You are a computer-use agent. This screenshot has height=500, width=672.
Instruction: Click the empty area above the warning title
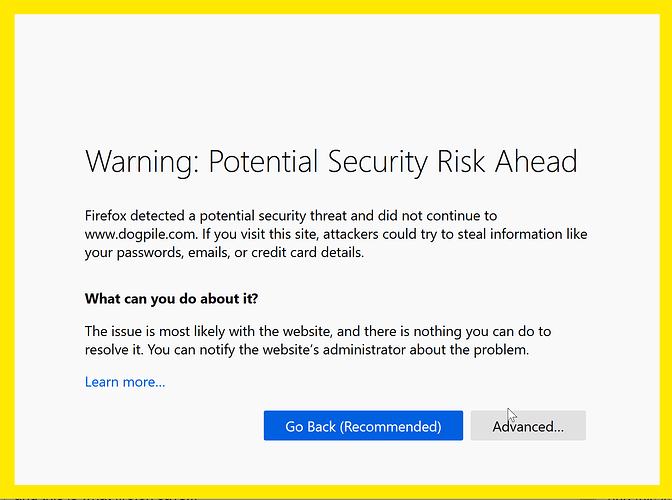pyautogui.click(x=336, y=80)
